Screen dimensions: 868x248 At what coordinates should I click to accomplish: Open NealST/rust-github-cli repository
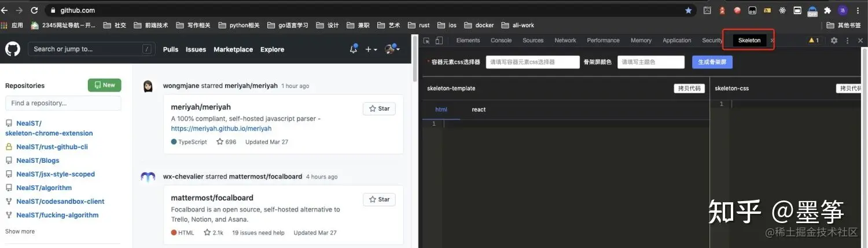[52, 147]
